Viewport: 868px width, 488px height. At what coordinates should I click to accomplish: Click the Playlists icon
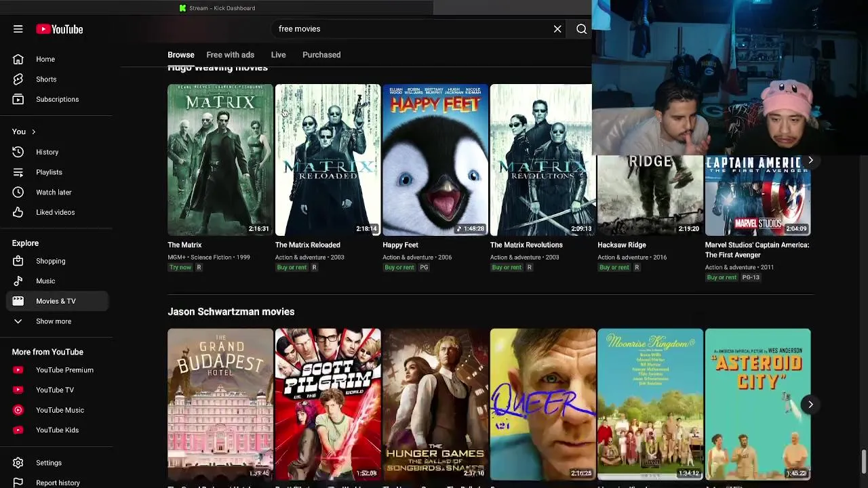click(x=18, y=172)
